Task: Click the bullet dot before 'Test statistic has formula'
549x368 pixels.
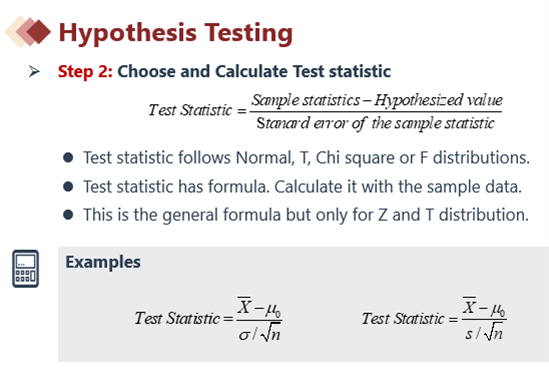Action: tap(68, 187)
